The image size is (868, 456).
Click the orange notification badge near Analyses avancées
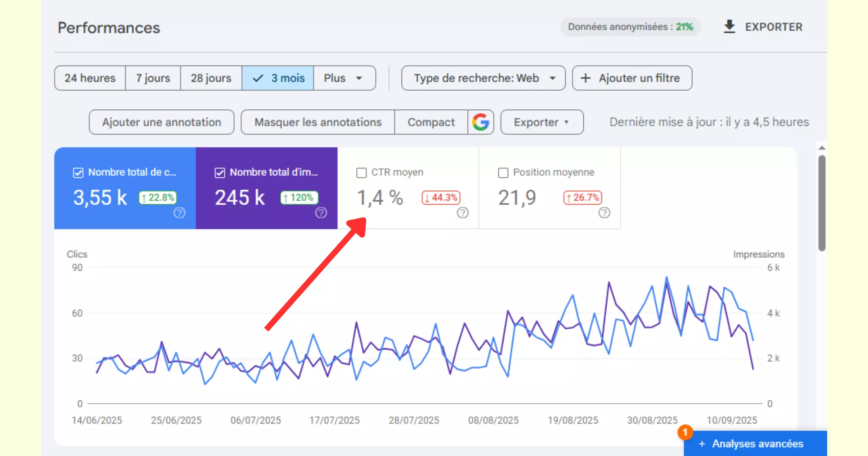coord(686,432)
